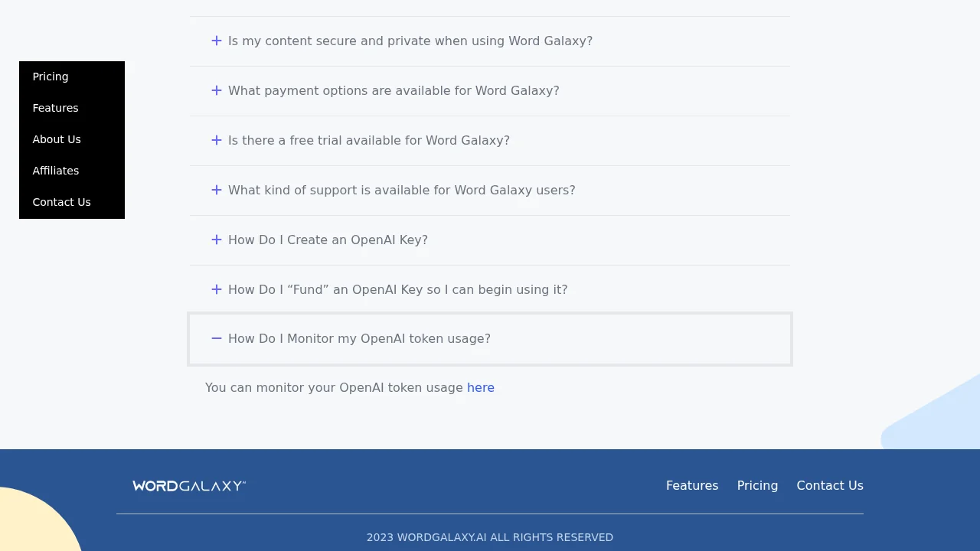Screen dimensions: 980x551
Task: Click the plus icon for creating an OpenAI Key
Action: (217, 240)
